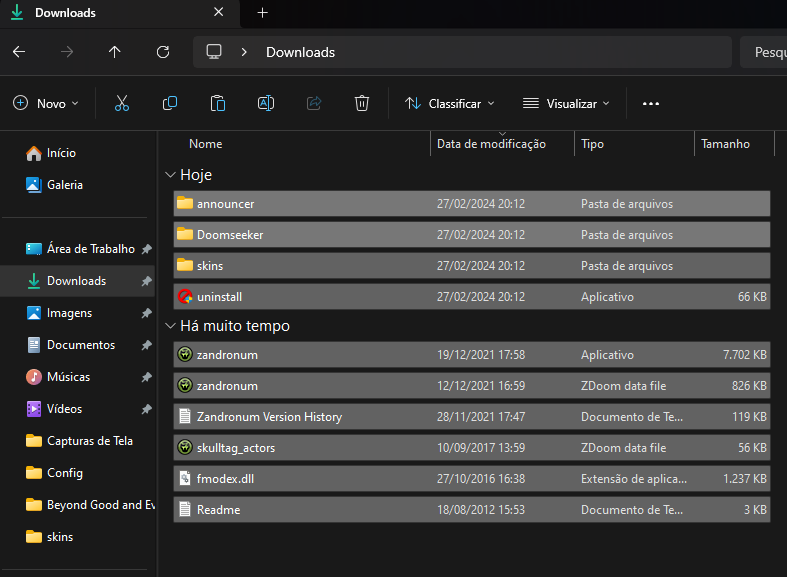The width and height of the screenshot is (787, 577).
Task: Select Downloads in the sidebar
Action: coord(77,281)
